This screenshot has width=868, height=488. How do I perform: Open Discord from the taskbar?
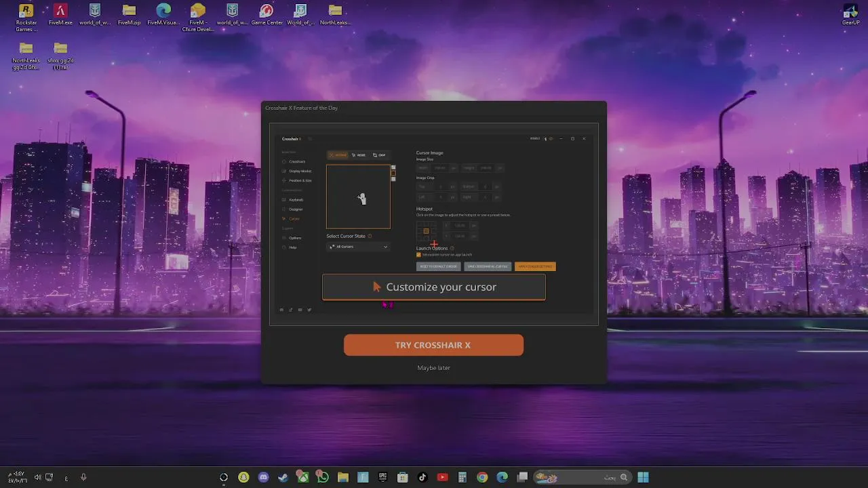[x=263, y=477]
